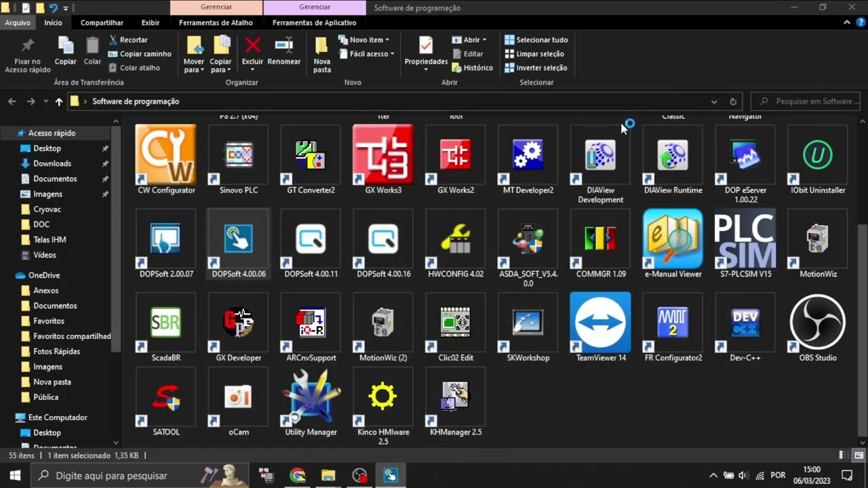The image size is (868, 488).
Task: Open the Ferramentas de Aplicativo tab
Action: [314, 22]
